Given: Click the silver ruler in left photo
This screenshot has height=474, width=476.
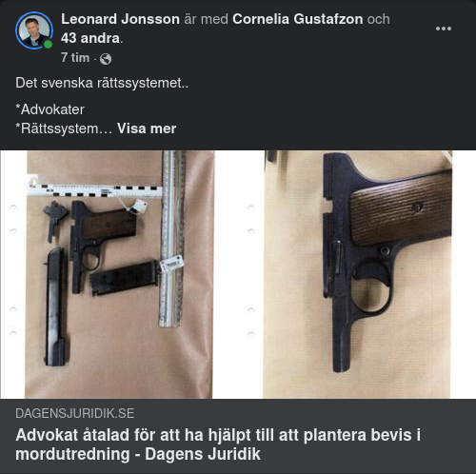Looking at the screenshot, I should pos(172,239).
